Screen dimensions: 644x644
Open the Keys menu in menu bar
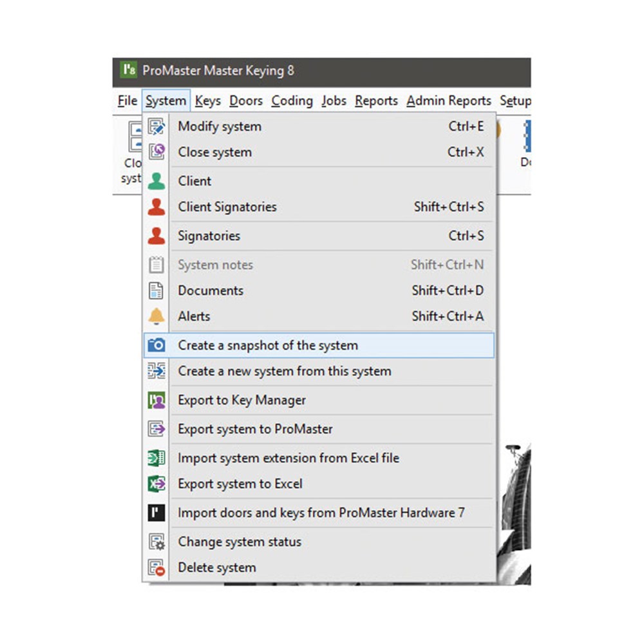point(207,101)
